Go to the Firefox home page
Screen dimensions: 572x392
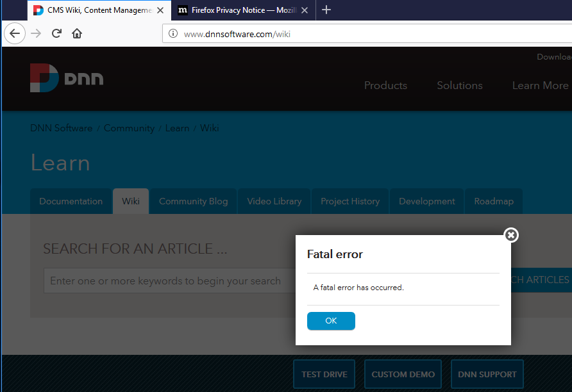coord(77,33)
